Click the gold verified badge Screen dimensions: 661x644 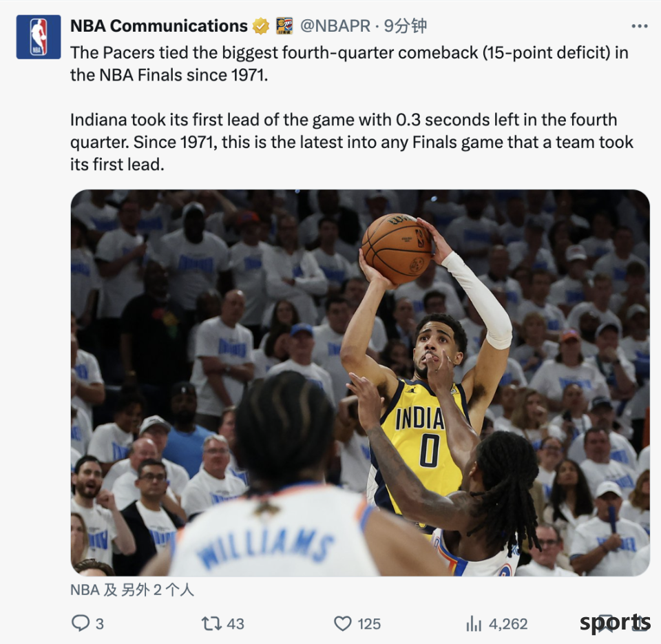261,26
